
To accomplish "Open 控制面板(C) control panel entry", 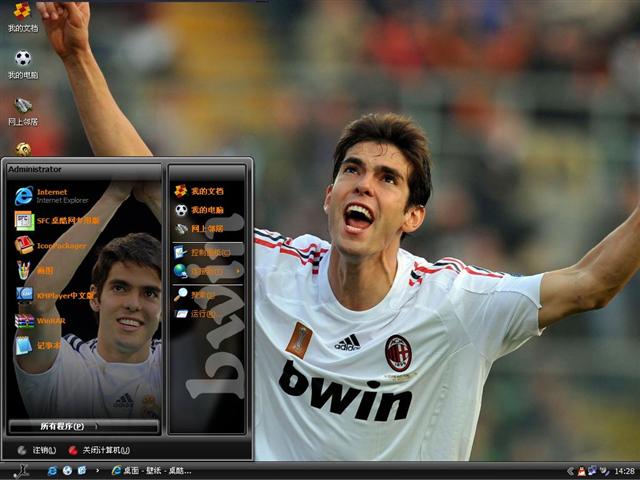I will [202, 253].
